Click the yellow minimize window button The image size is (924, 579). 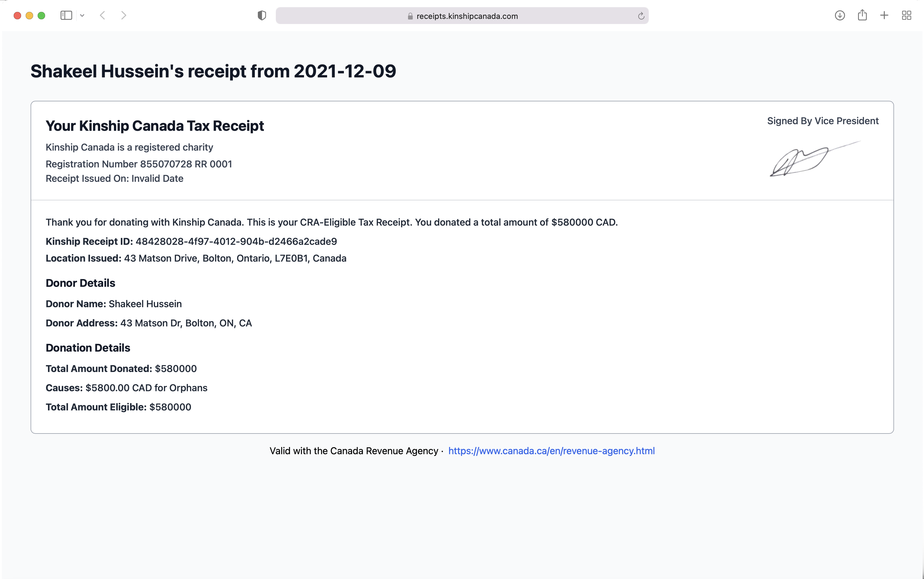click(x=29, y=16)
